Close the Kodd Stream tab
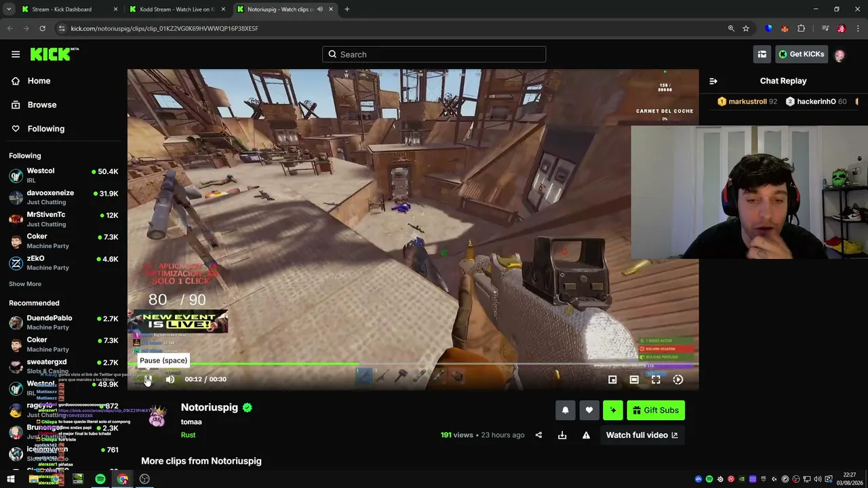This screenshot has height=488, width=868. point(223,9)
